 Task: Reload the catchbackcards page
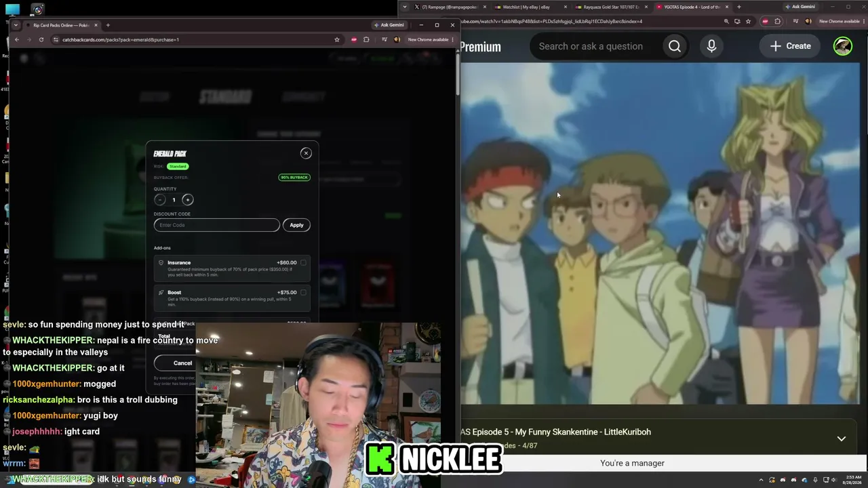point(41,39)
